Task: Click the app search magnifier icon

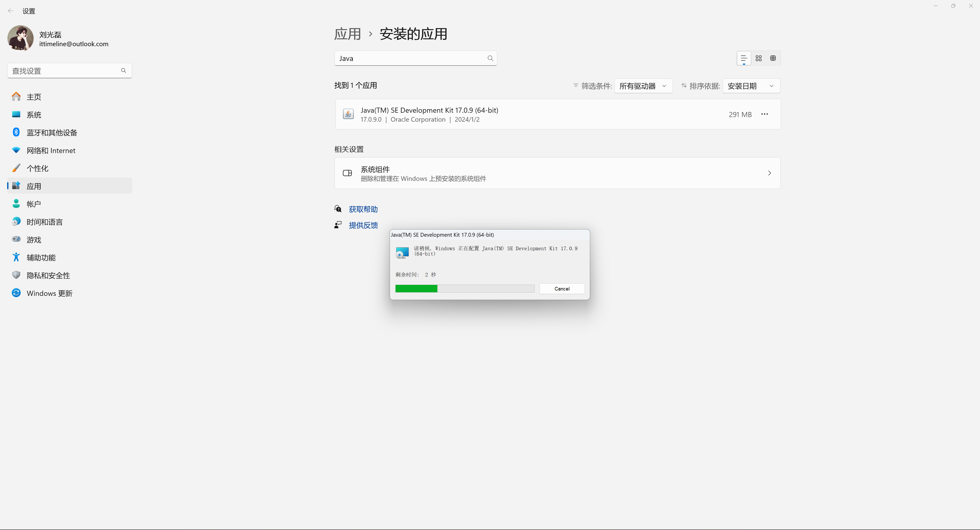Action: tap(490, 59)
